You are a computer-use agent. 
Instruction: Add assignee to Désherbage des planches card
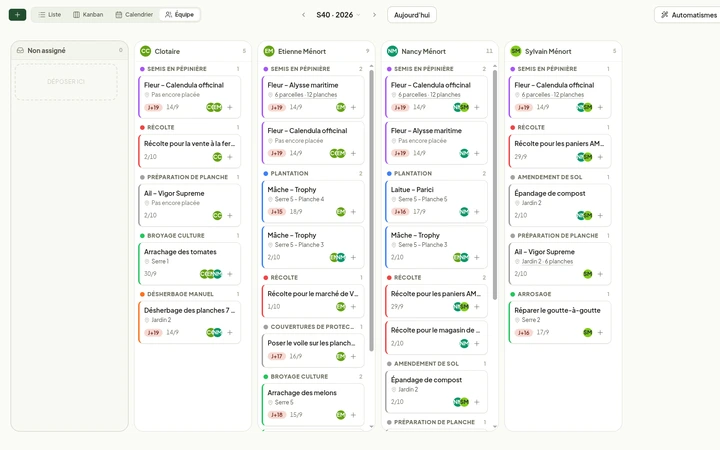(230, 332)
